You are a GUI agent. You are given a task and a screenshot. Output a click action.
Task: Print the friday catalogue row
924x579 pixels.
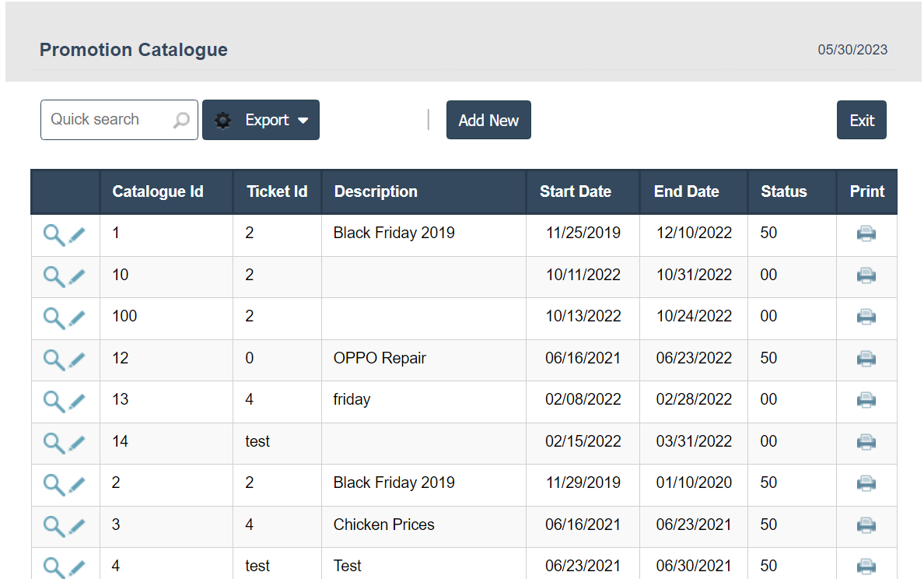tap(866, 400)
